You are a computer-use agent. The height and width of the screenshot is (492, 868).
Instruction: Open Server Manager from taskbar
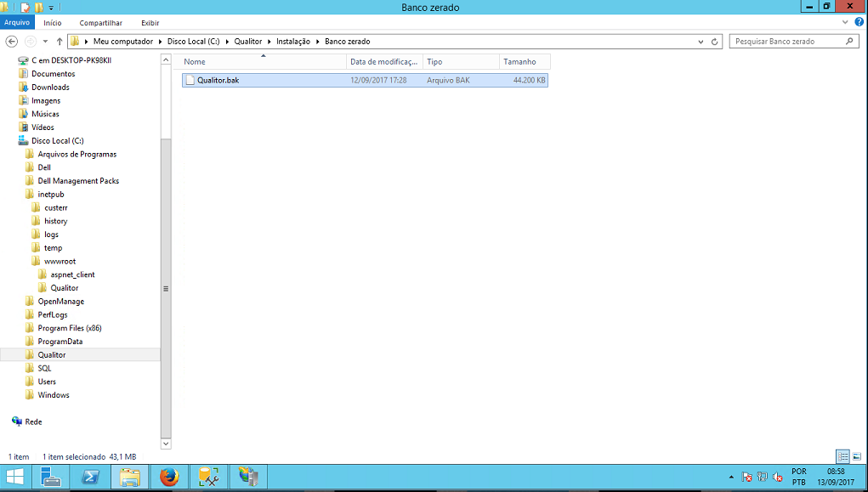coord(51,477)
